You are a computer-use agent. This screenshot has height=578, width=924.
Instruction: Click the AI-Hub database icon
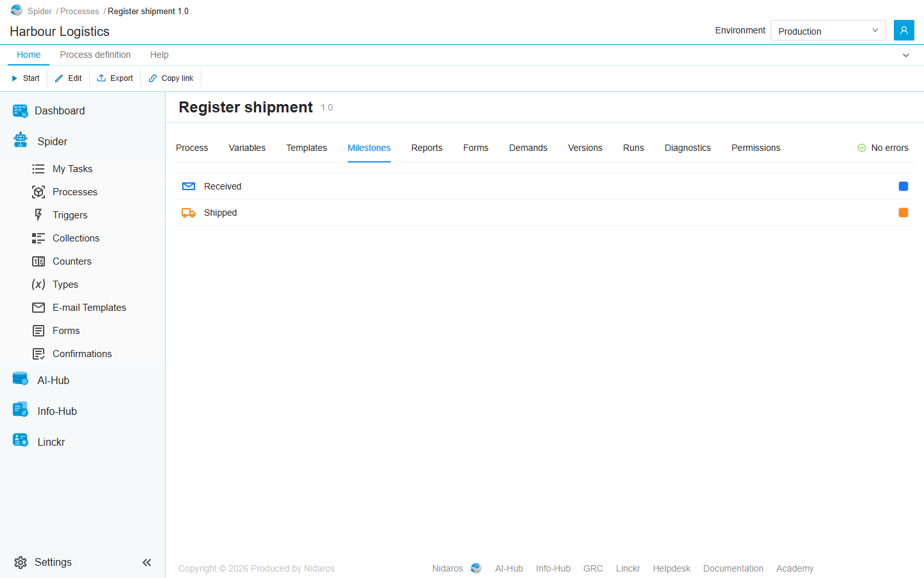click(21, 379)
